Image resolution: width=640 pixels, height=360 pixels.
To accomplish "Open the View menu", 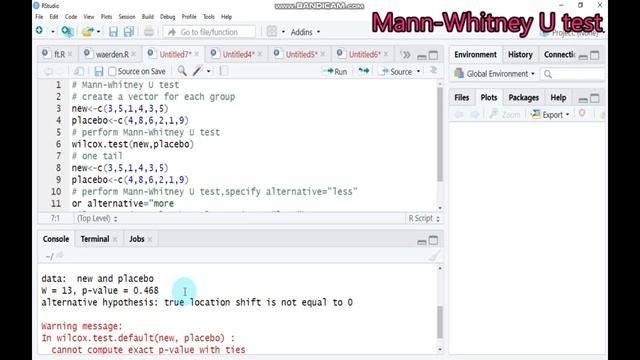I will click(x=89, y=17).
